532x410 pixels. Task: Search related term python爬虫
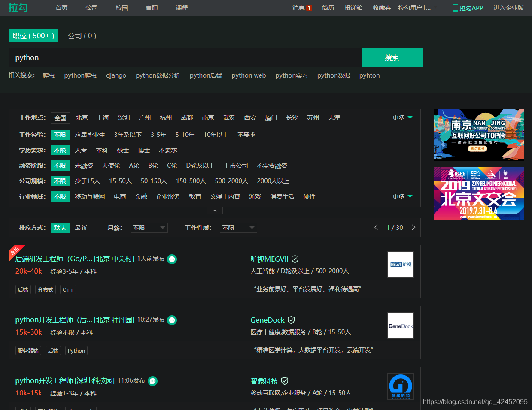coord(80,75)
